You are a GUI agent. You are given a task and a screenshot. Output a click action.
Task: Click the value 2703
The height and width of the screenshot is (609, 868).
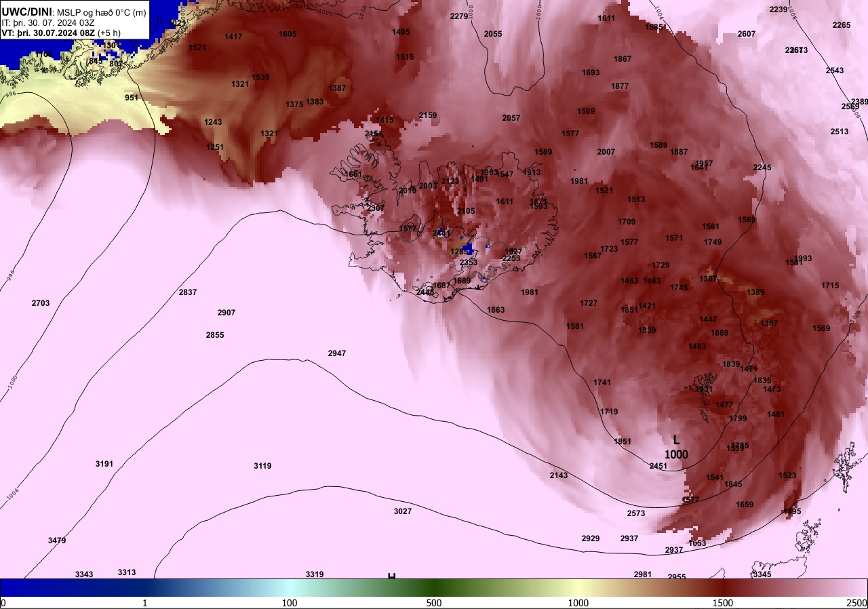[41, 303]
